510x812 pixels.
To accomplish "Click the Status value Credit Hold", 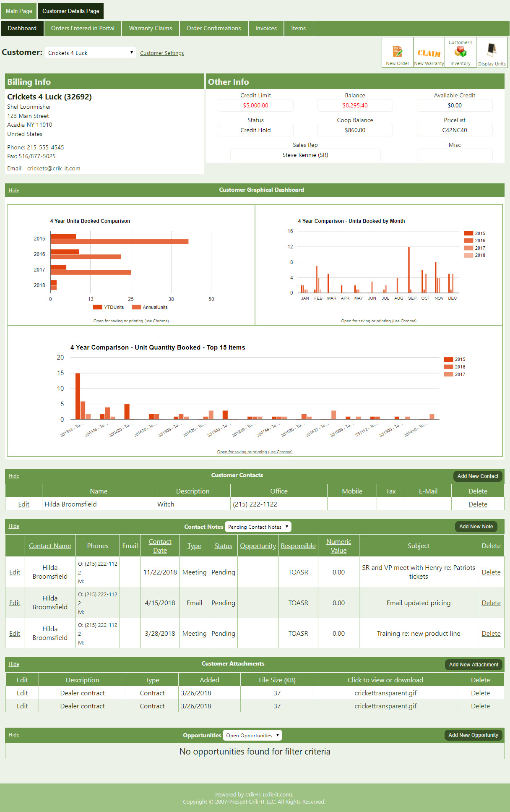I will tap(255, 130).
